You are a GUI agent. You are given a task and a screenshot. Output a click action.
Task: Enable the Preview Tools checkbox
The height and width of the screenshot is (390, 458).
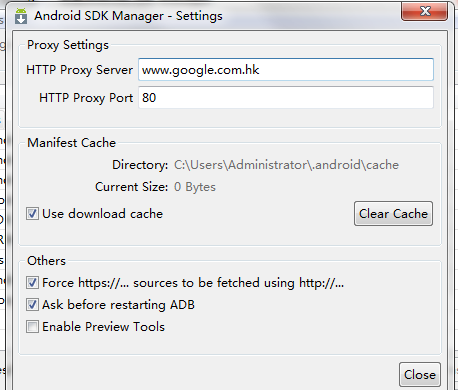click(32, 327)
